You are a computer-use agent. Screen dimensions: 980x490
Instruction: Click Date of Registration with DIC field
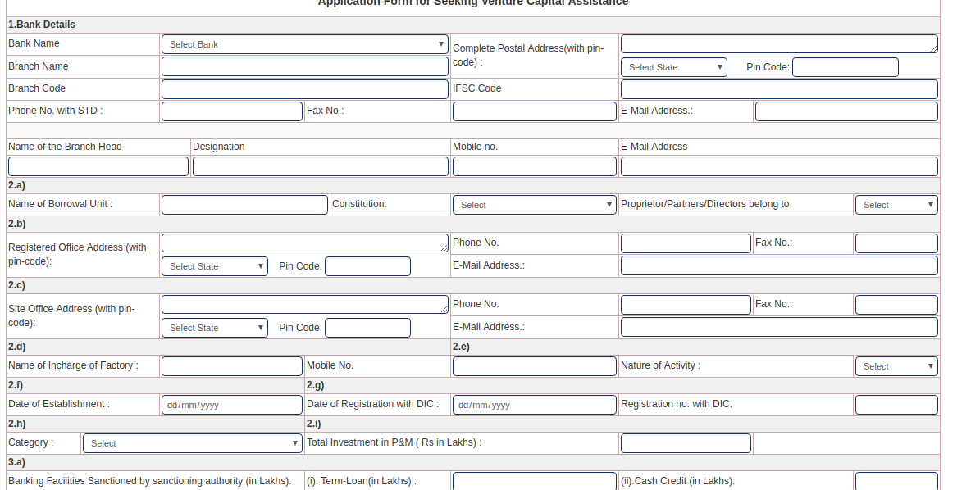534,405
